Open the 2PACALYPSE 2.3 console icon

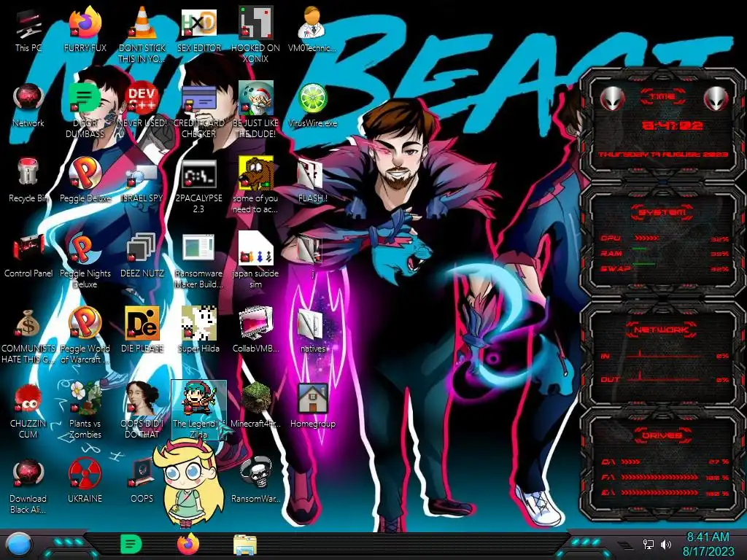198,174
